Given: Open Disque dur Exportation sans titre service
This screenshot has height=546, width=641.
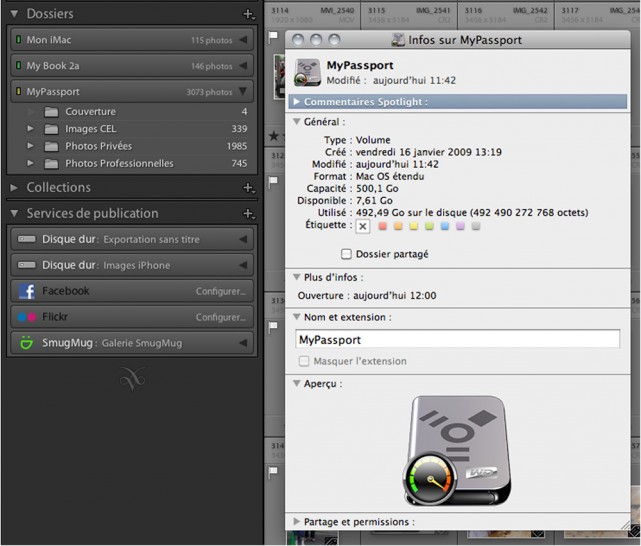Looking at the screenshot, I should point(132,239).
